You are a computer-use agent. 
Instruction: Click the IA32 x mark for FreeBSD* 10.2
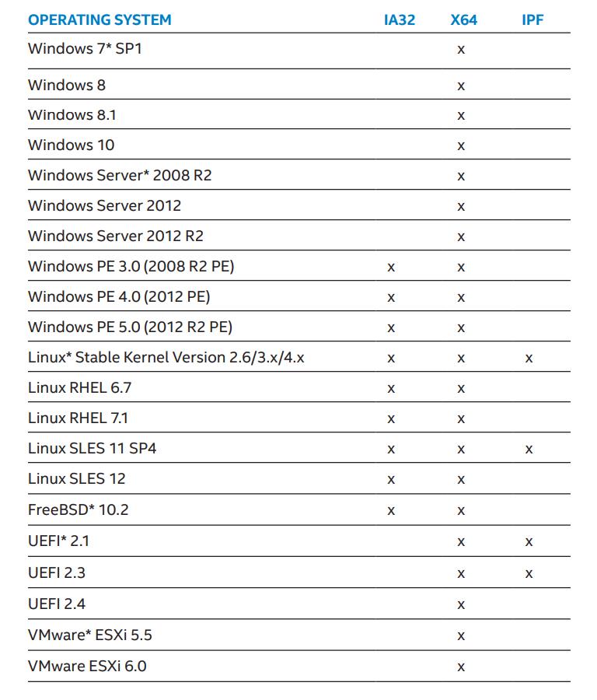point(391,510)
